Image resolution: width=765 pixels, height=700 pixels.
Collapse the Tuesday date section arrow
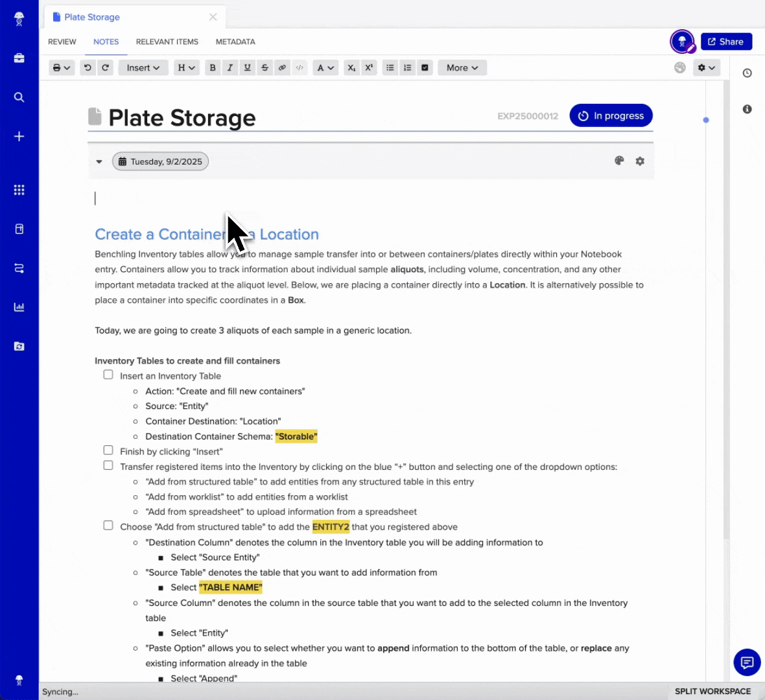[x=99, y=161]
